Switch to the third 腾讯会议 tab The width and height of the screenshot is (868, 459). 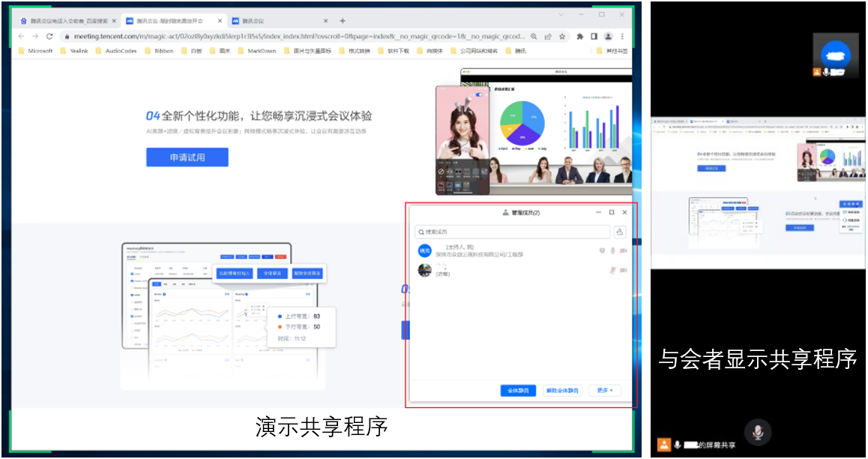click(280, 21)
